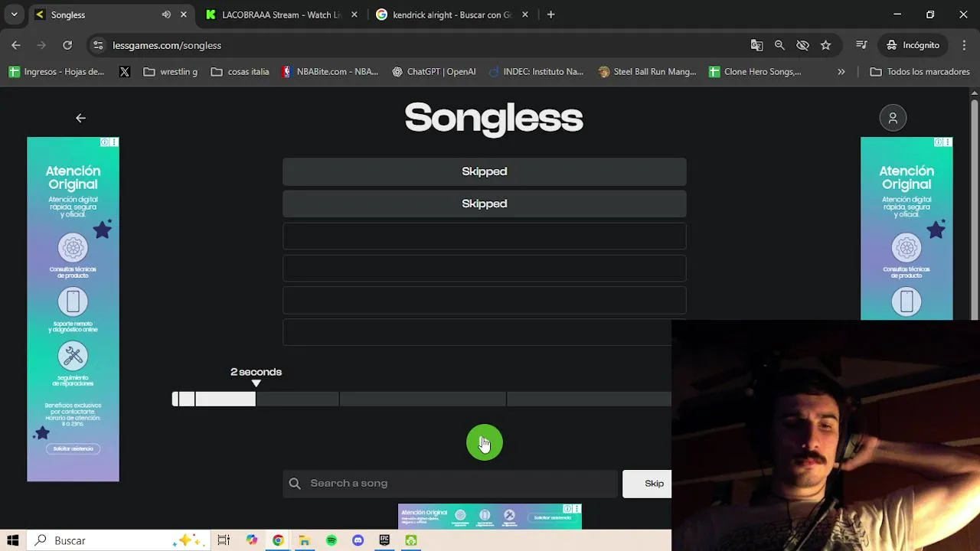The width and height of the screenshot is (980, 551).
Task: Close the Songless tab
Action: [183, 15]
